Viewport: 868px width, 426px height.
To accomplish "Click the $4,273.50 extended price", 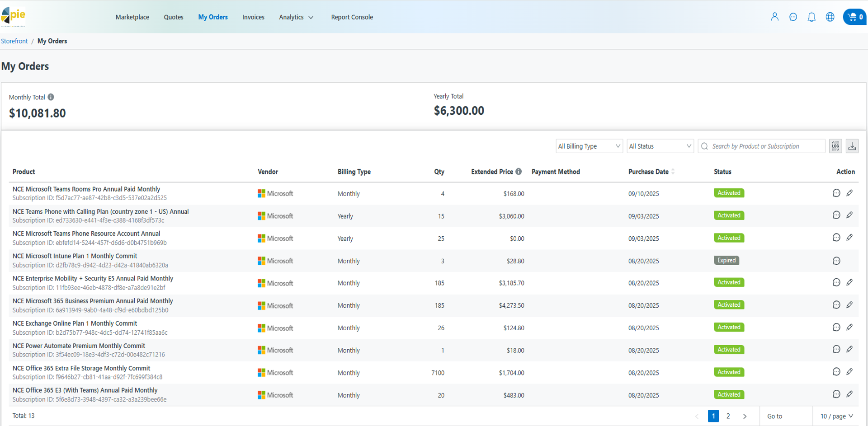I will [511, 305].
